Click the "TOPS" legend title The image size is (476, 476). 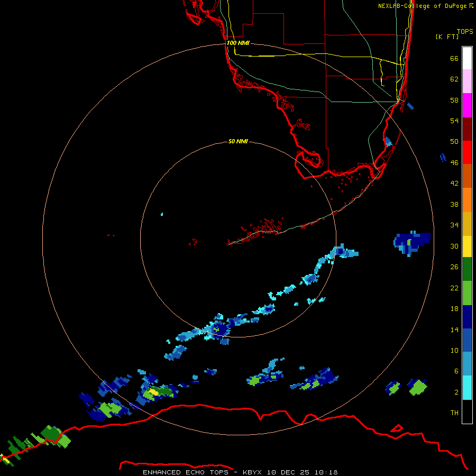pyautogui.click(x=465, y=32)
